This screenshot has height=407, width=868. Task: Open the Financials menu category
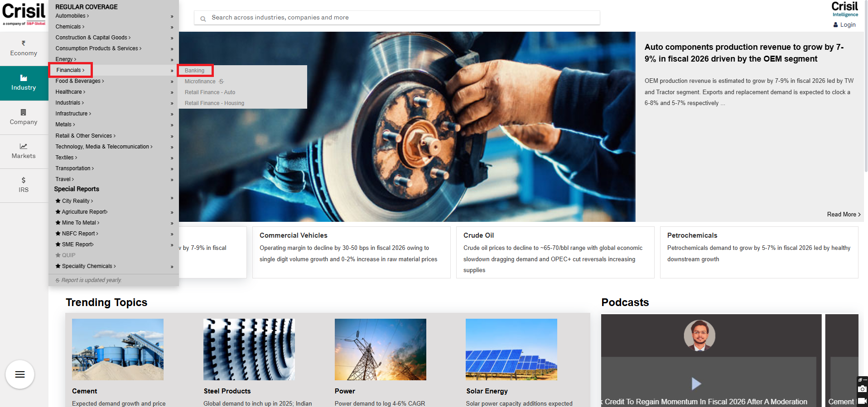click(70, 70)
